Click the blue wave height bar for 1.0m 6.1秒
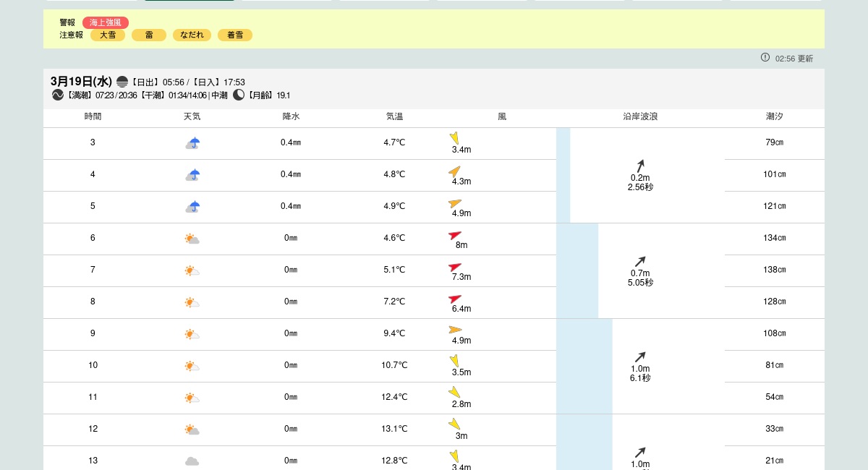 (x=584, y=366)
